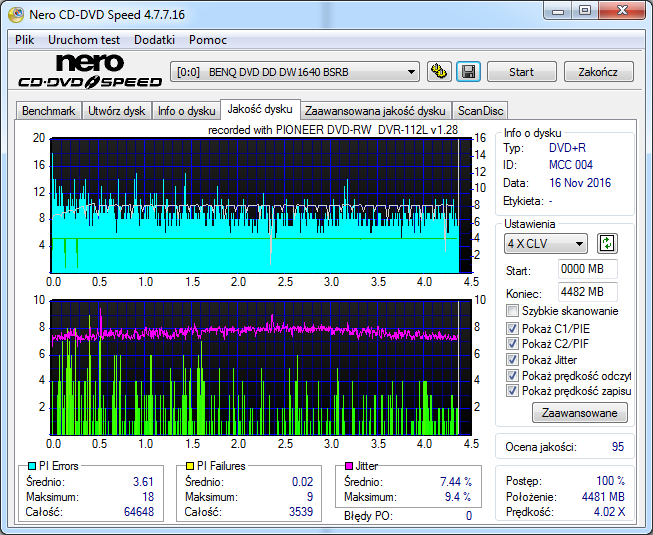Select the Jakość dysku tab
Image resolution: width=653 pixels, height=535 pixels.
coord(260,109)
